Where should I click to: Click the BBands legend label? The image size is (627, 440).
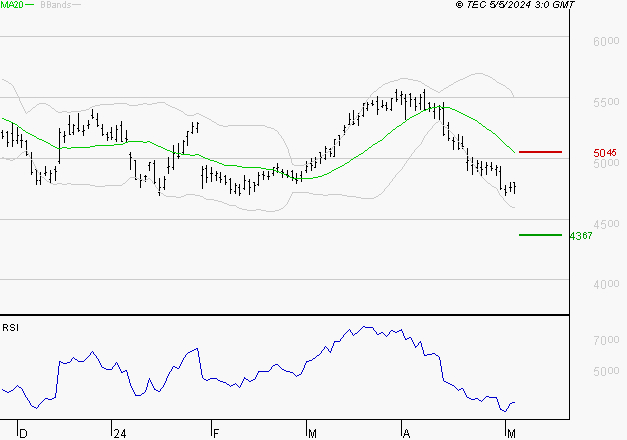point(56,5)
